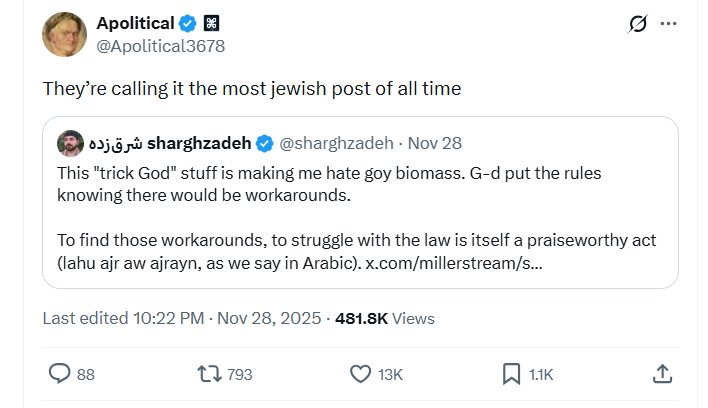This screenshot has width=708, height=408.
Task: Click the affiliate badge beside Apolitical
Action: [211, 23]
